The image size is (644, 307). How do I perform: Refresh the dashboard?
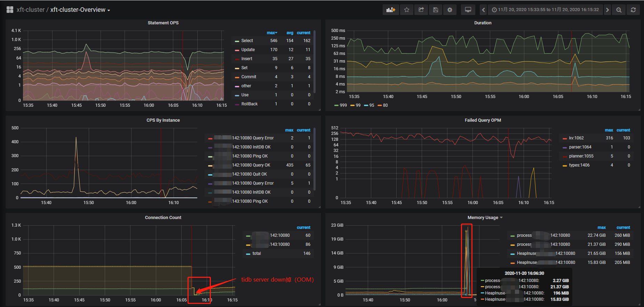tap(633, 10)
